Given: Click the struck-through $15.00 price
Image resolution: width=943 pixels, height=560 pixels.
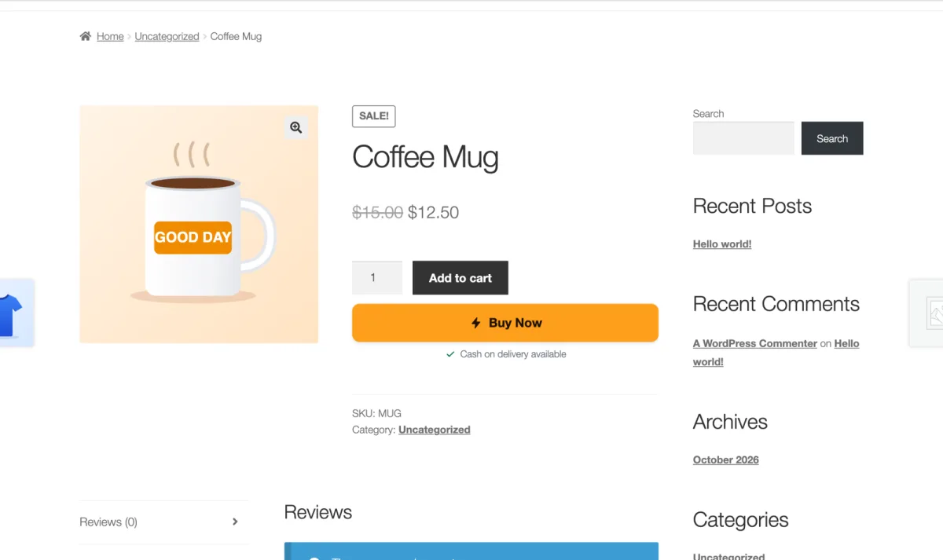Looking at the screenshot, I should [x=377, y=212].
